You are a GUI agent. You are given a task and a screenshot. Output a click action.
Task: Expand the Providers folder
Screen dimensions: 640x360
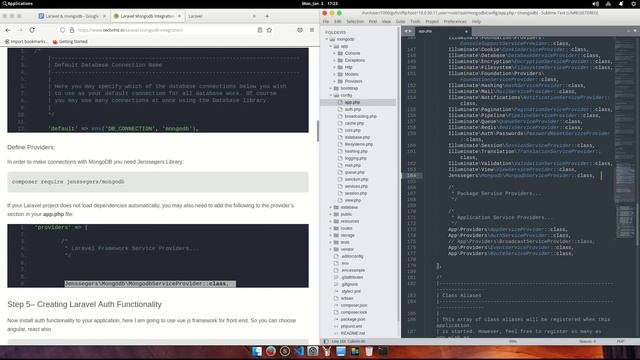[x=334, y=81]
